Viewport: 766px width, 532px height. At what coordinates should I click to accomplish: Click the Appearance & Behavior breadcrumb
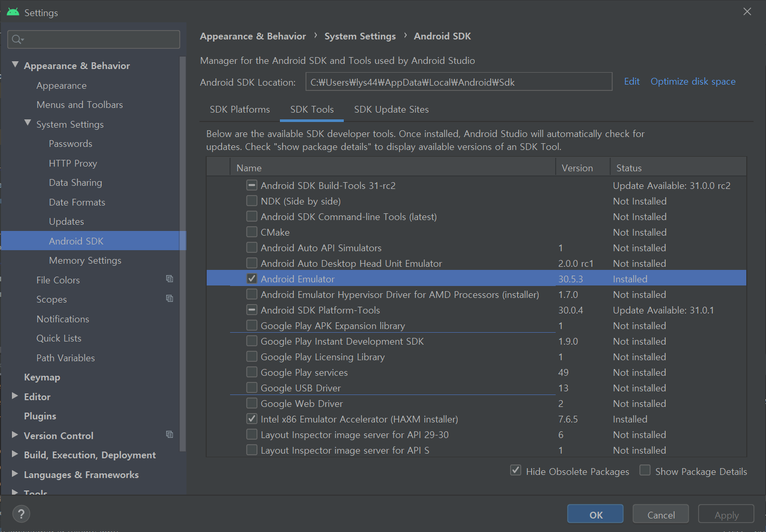pos(253,36)
